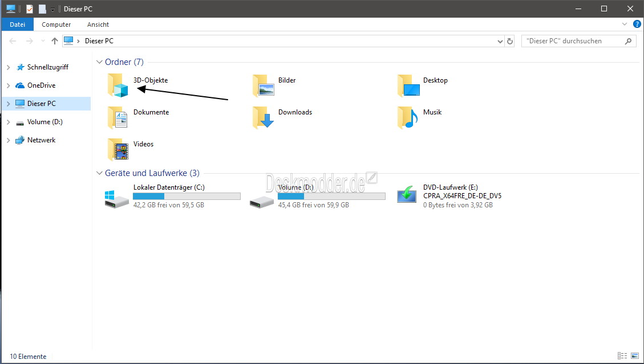The height and width of the screenshot is (364, 644).
Task: Click the New folder quick access icon
Action: (42, 9)
